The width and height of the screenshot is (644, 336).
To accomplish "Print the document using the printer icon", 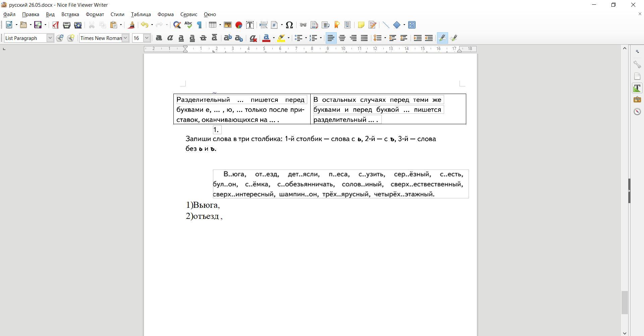I will (x=66, y=25).
